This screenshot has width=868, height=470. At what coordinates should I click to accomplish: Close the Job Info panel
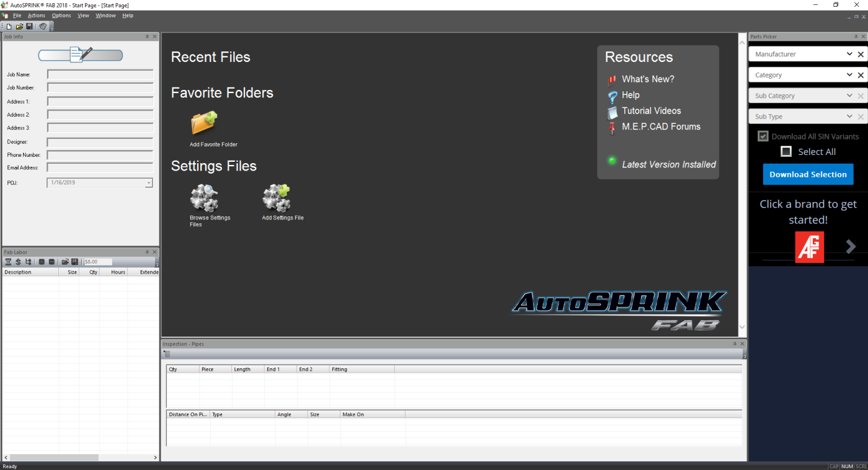tap(154, 37)
